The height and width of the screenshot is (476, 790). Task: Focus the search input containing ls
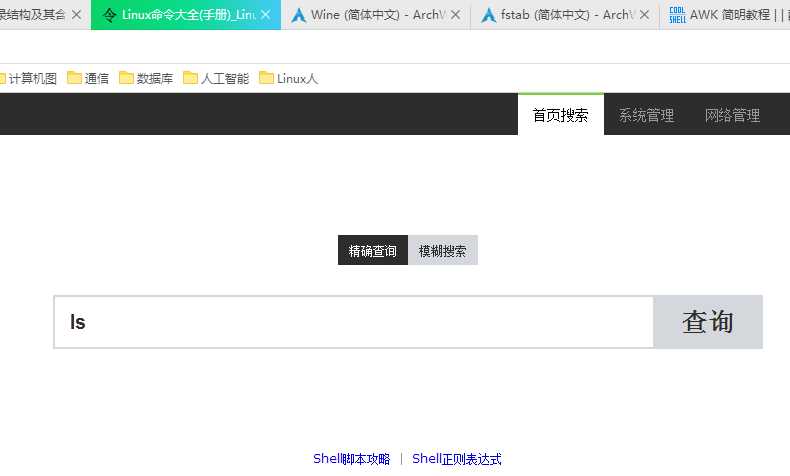click(x=354, y=322)
